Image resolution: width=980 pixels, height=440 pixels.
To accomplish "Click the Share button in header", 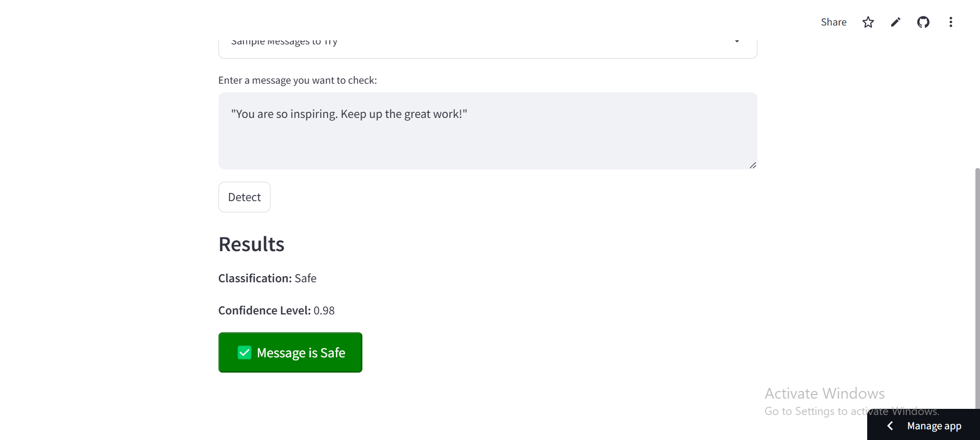I will (833, 22).
